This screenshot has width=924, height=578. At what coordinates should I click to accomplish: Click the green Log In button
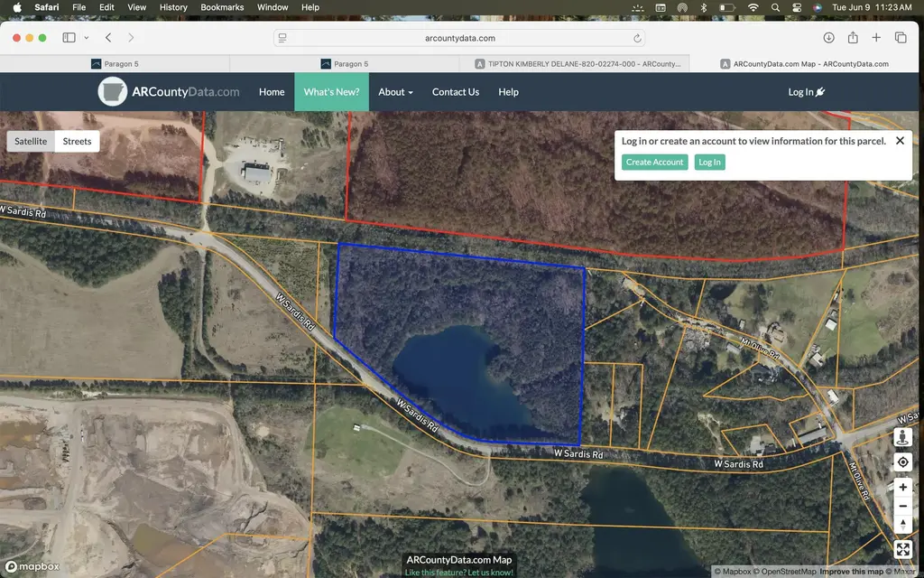click(x=709, y=163)
